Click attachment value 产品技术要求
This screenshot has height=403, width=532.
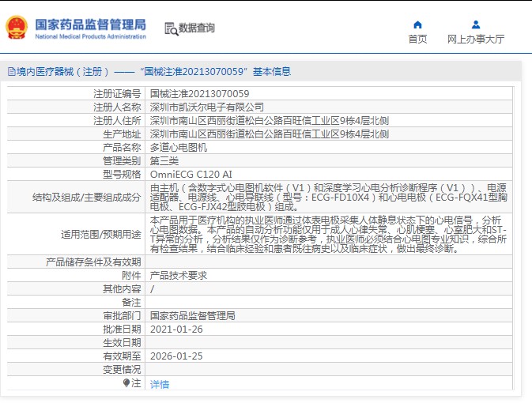click(x=179, y=276)
